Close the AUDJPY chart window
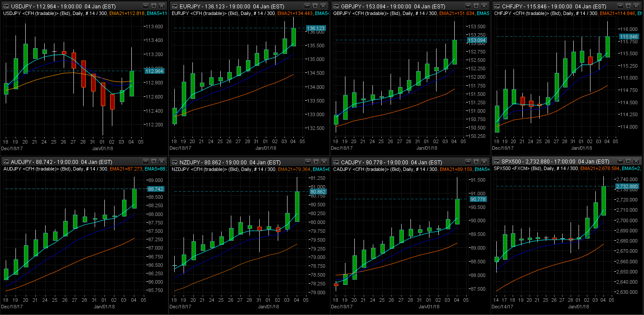This screenshot has width=644, height=315. tap(162, 162)
